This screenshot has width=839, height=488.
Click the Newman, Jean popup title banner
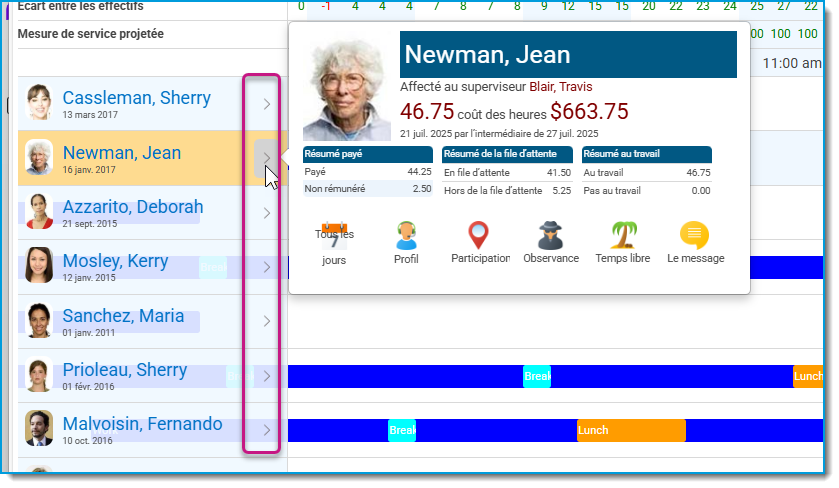pos(568,55)
